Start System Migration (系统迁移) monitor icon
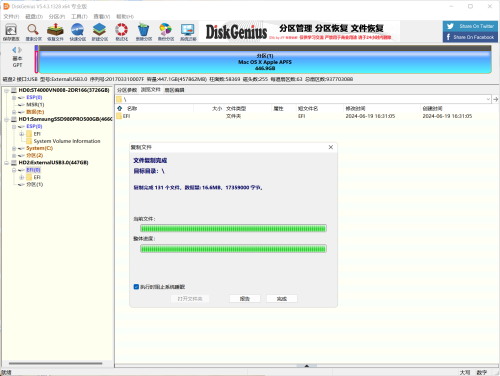Viewport: 500px width, 376px height. pyautogui.click(x=188, y=32)
